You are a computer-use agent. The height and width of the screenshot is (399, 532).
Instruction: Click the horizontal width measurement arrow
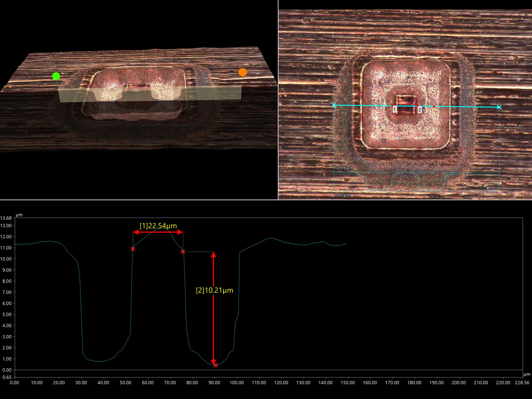[158, 232]
